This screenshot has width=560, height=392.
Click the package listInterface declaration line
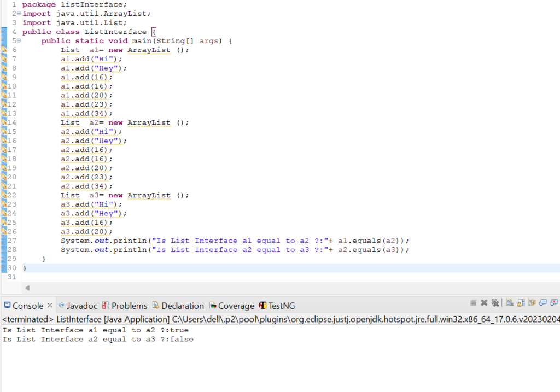(74, 4)
